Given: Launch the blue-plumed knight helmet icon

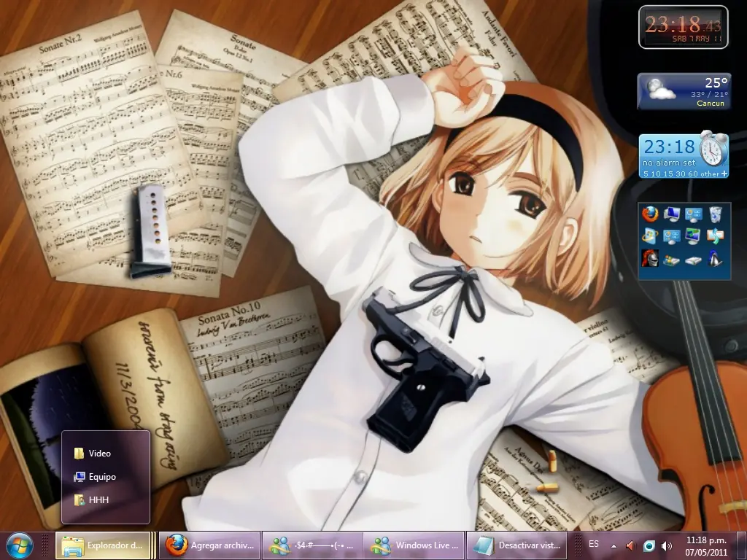Looking at the screenshot, I should tap(715, 258).
